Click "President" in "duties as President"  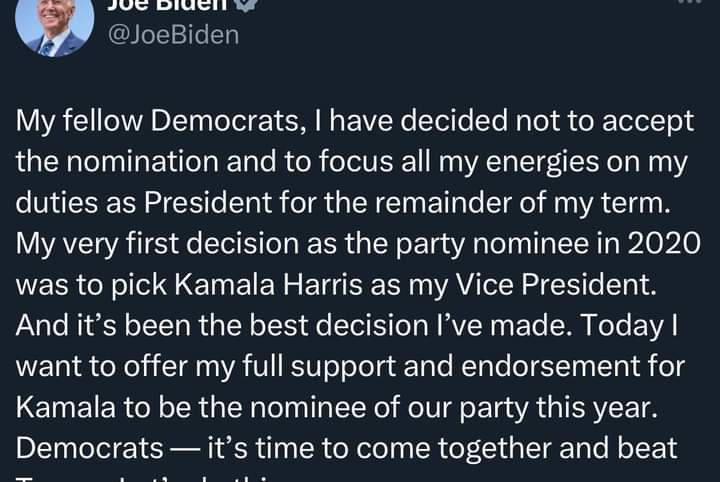(x=208, y=202)
